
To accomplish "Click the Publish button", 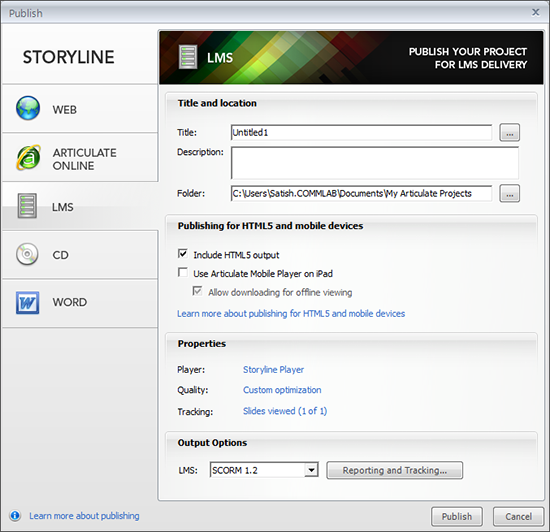I will 457,517.
